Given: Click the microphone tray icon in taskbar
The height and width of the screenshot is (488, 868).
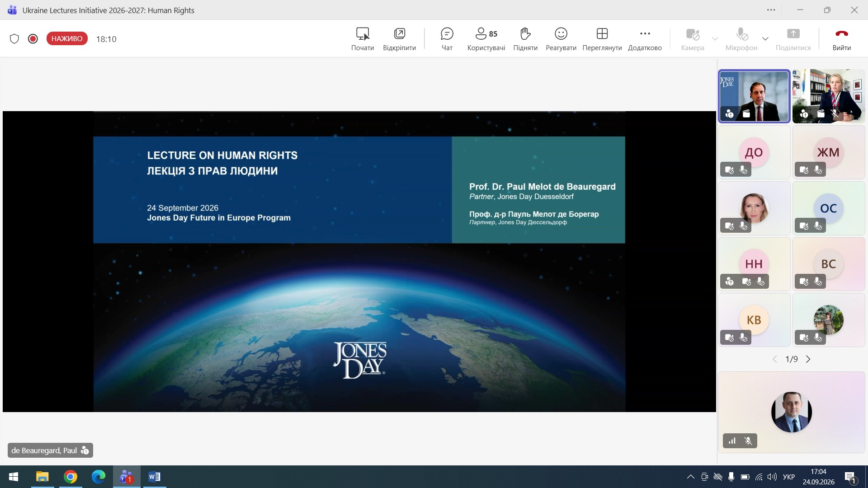Looking at the screenshot, I should pyautogui.click(x=731, y=477).
